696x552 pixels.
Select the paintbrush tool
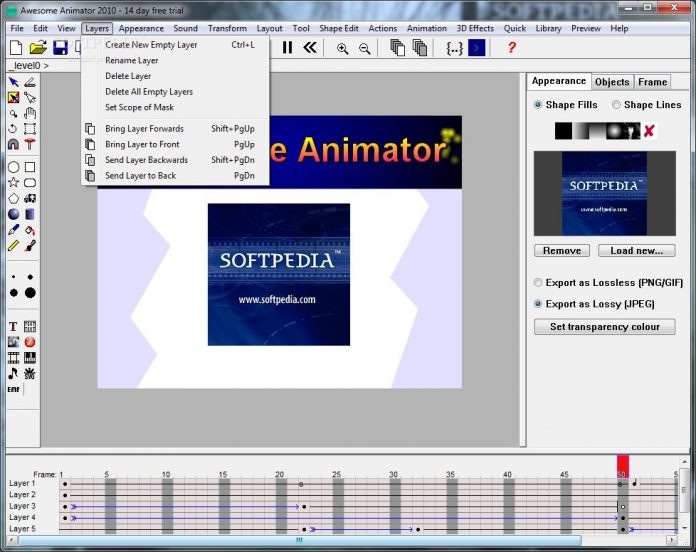(30, 245)
